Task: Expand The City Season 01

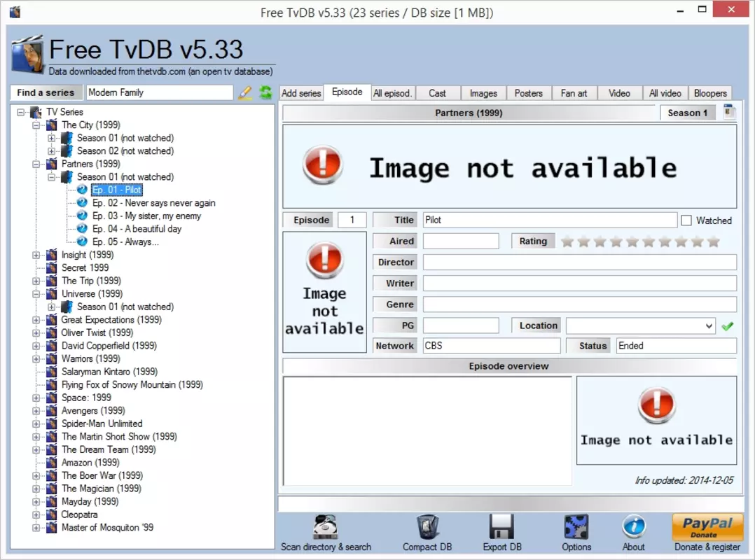Action: [x=52, y=138]
